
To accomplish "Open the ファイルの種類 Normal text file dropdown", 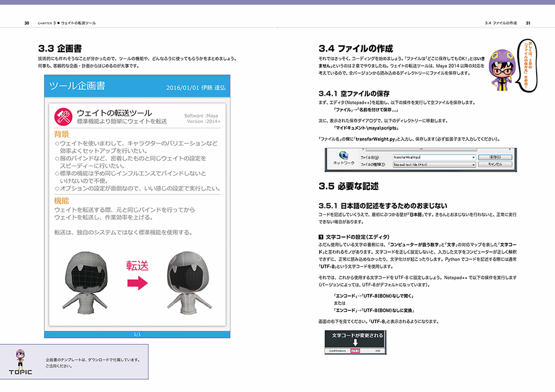I will point(473,165).
